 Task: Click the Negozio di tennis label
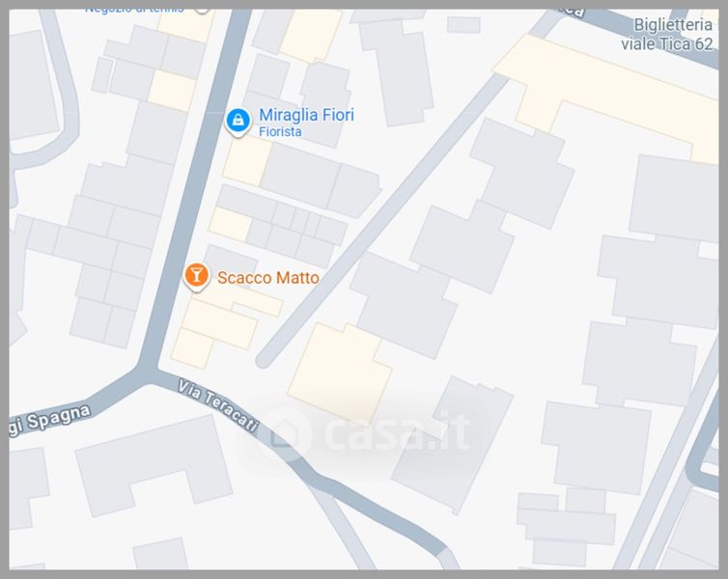(134, 11)
